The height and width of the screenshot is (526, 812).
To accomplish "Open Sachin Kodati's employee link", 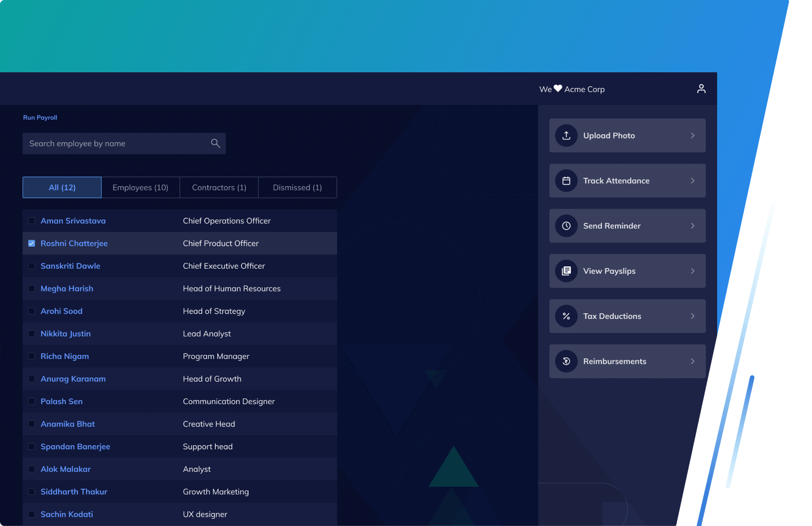I will (67, 514).
